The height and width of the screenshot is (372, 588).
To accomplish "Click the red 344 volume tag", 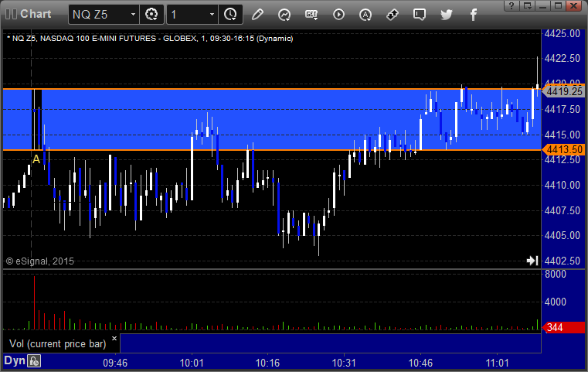I will [563, 327].
